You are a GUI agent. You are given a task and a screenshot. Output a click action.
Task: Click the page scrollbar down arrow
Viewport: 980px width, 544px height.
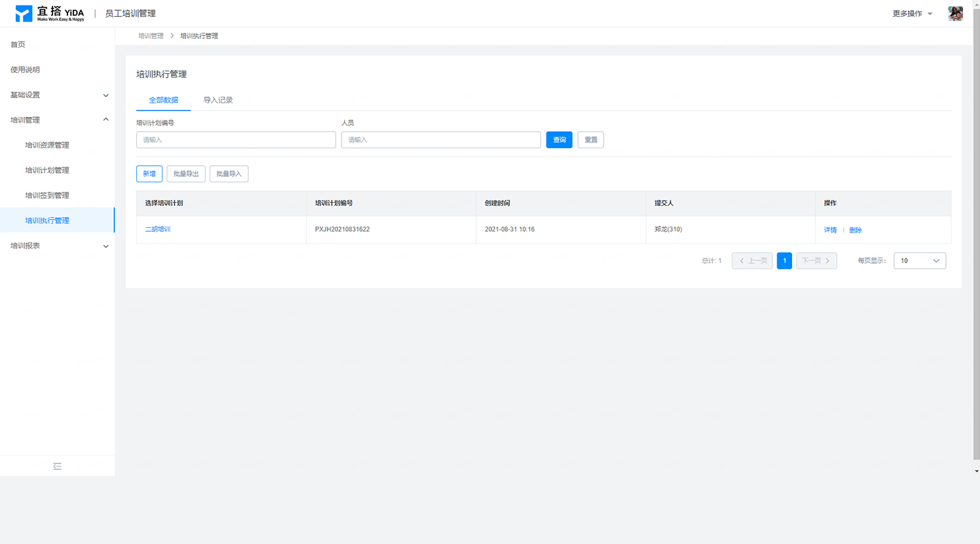tap(977, 471)
